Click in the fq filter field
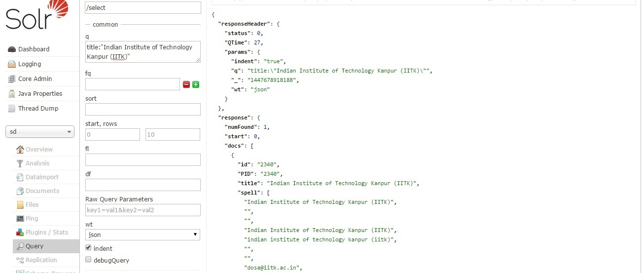The height and width of the screenshot is (273, 644). pyautogui.click(x=133, y=84)
